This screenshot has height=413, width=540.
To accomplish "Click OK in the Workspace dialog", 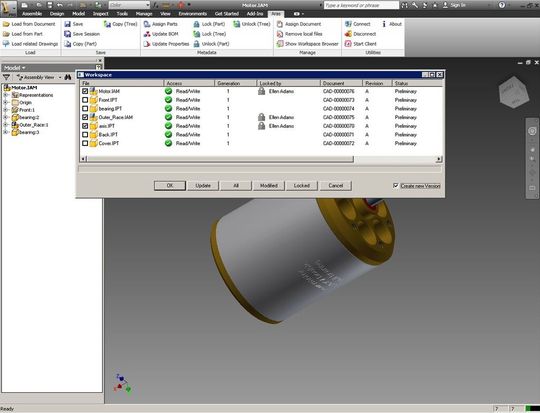I will (170, 186).
